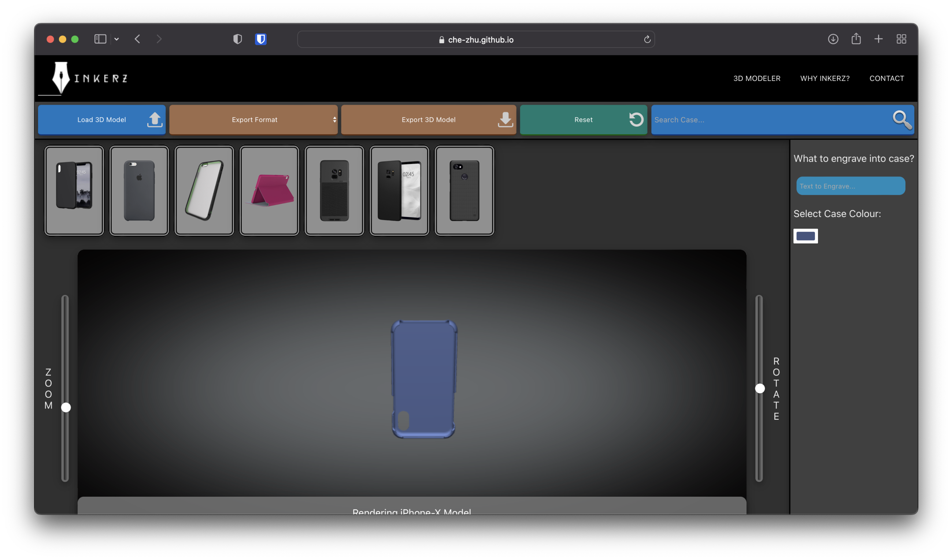Open the WHY INKERZ? menu item

point(825,78)
